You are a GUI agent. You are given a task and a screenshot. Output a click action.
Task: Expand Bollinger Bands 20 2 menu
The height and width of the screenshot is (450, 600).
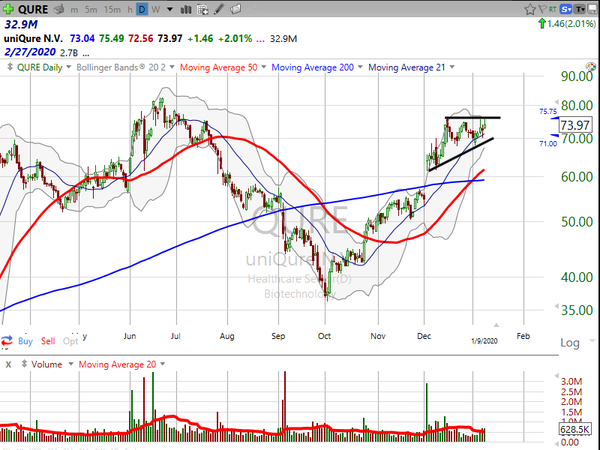172,67
